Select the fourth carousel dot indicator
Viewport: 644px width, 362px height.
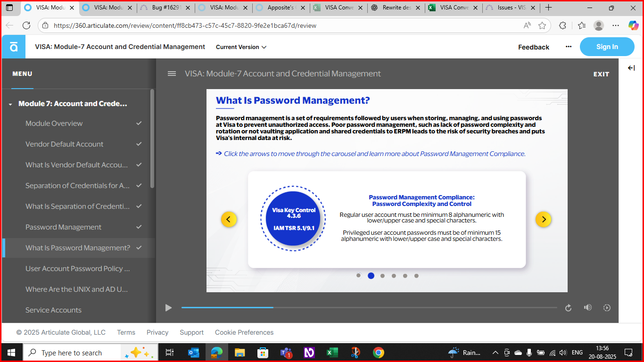394,276
